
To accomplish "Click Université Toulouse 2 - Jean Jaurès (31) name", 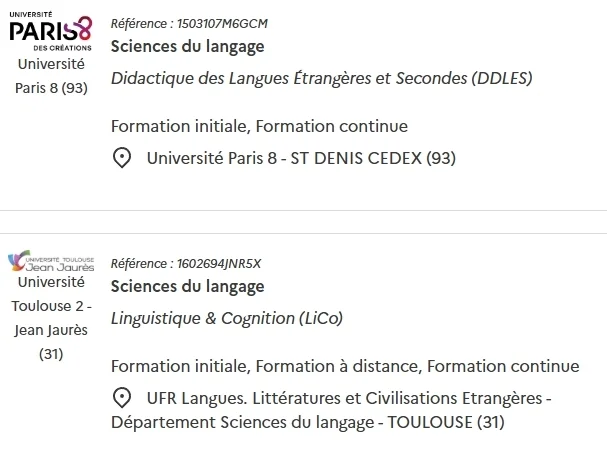I will [x=51, y=318].
